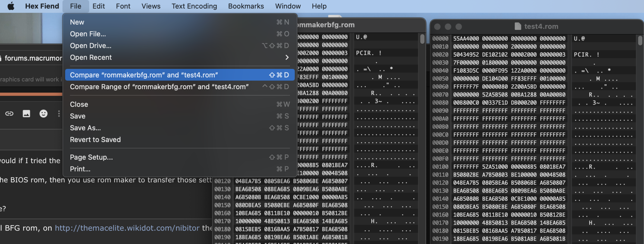Click hex bytes 55AA4000 in test4.rom

click(466, 39)
